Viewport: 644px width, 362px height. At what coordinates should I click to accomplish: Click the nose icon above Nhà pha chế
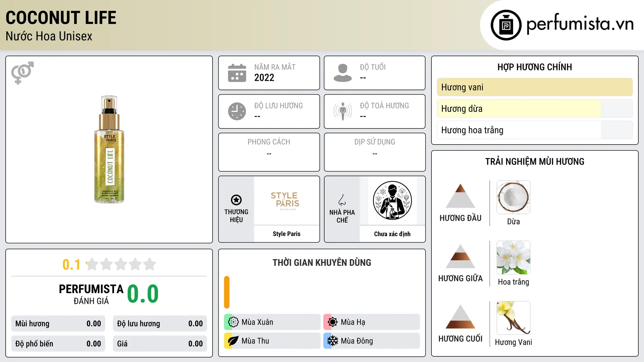tap(342, 200)
